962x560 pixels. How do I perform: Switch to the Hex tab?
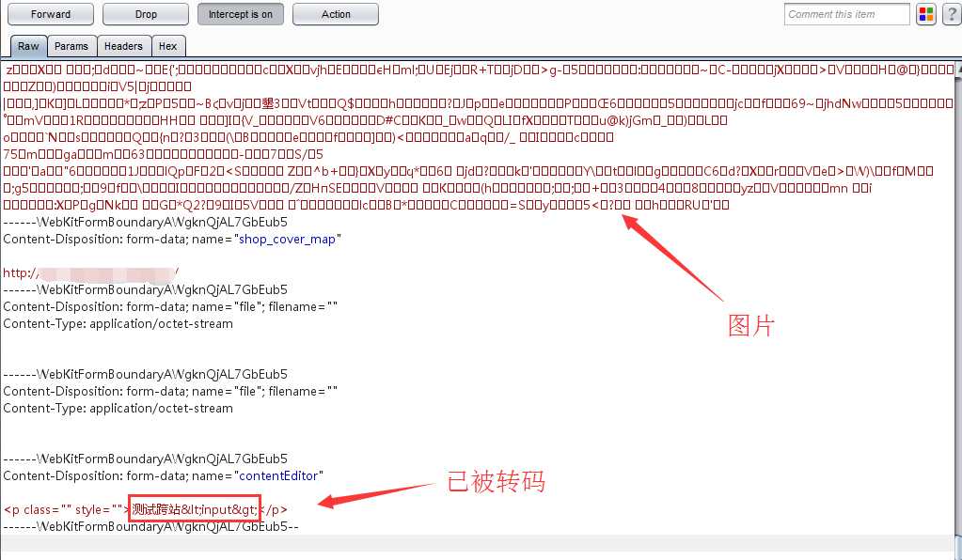(x=168, y=46)
